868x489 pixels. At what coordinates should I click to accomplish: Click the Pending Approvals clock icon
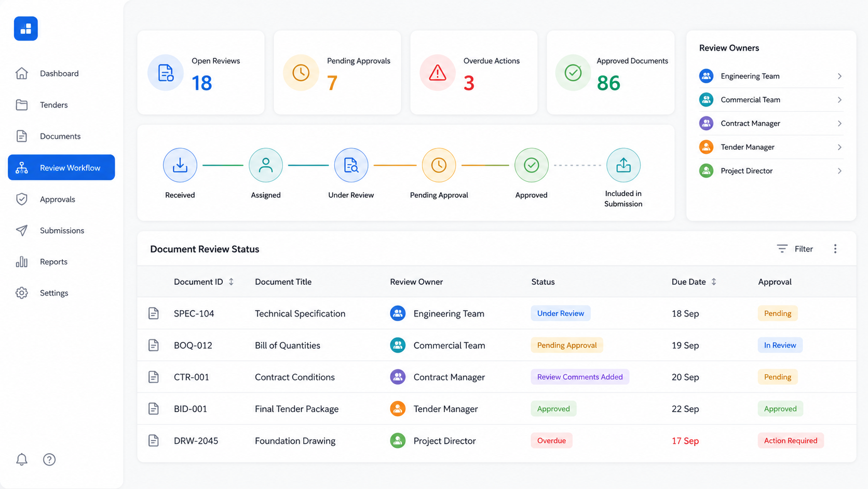pos(301,73)
